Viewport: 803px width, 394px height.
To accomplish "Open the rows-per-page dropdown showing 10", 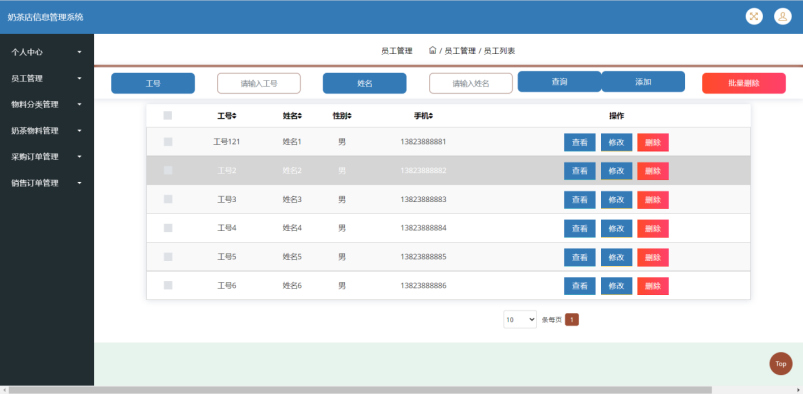I will click(520, 319).
